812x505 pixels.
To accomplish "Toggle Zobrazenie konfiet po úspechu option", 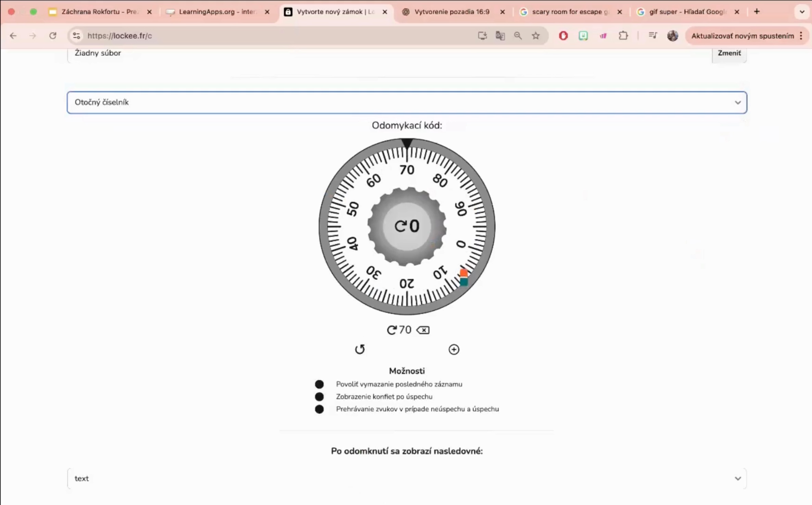I will click(319, 396).
